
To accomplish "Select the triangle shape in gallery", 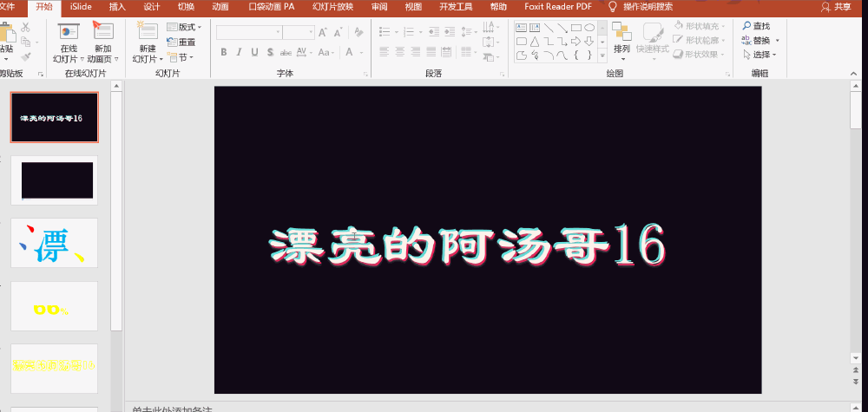I will pyautogui.click(x=534, y=42).
